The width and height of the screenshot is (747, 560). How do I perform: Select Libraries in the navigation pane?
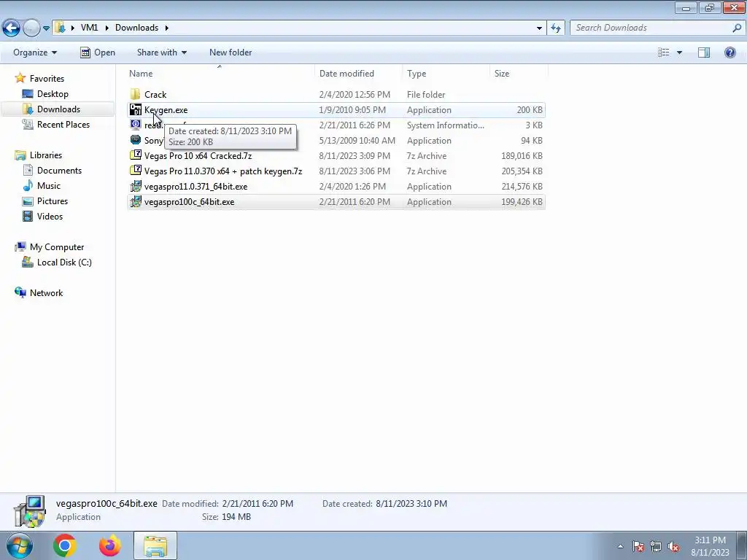[x=46, y=155]
